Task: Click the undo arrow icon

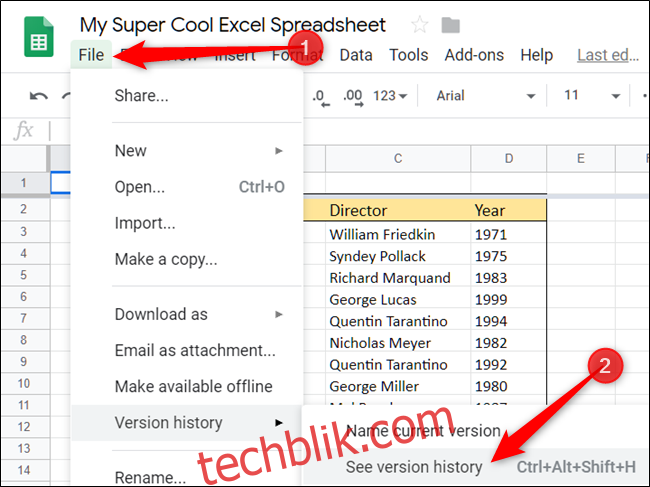Action: [x=39, y=96]
